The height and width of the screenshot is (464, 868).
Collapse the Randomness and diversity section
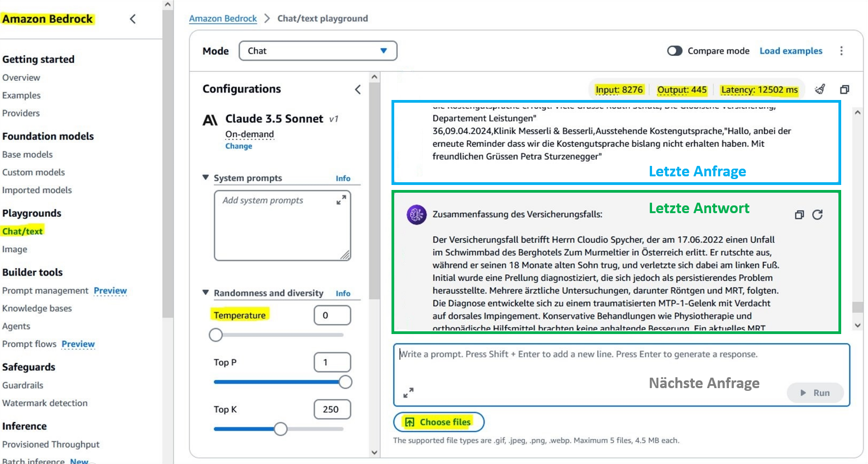(x=205, y=293)
